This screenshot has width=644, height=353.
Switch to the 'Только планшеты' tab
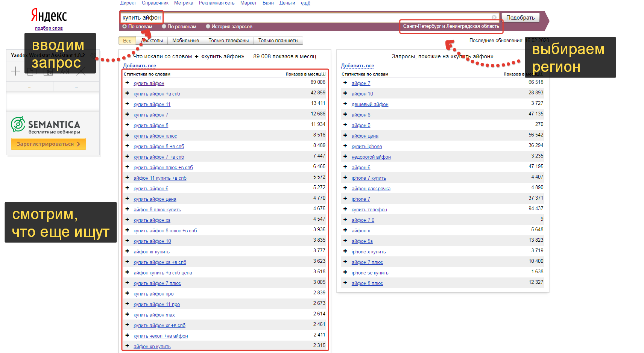pos(278,41)
